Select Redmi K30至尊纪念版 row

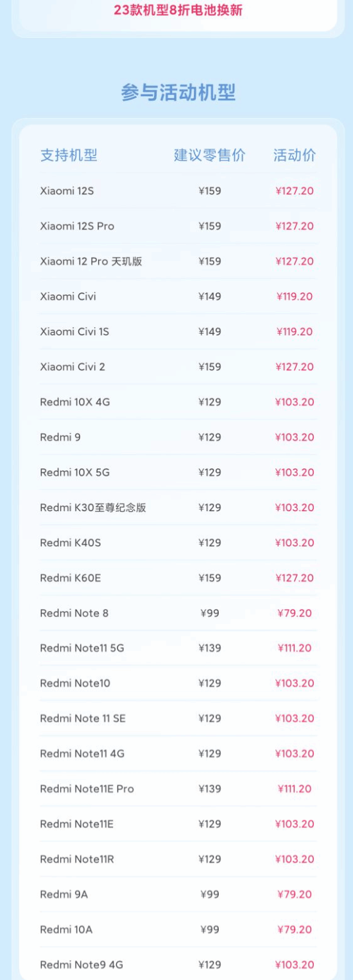(178, 507)
